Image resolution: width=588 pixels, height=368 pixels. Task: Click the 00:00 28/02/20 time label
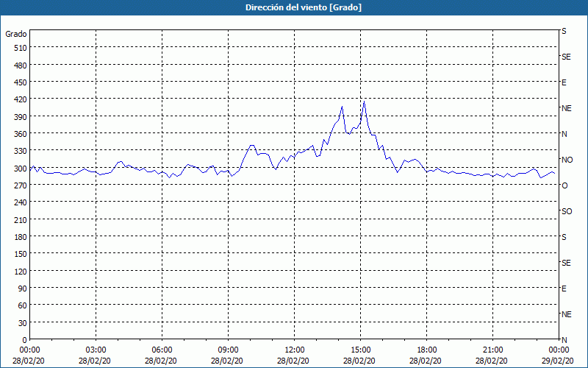29,355
